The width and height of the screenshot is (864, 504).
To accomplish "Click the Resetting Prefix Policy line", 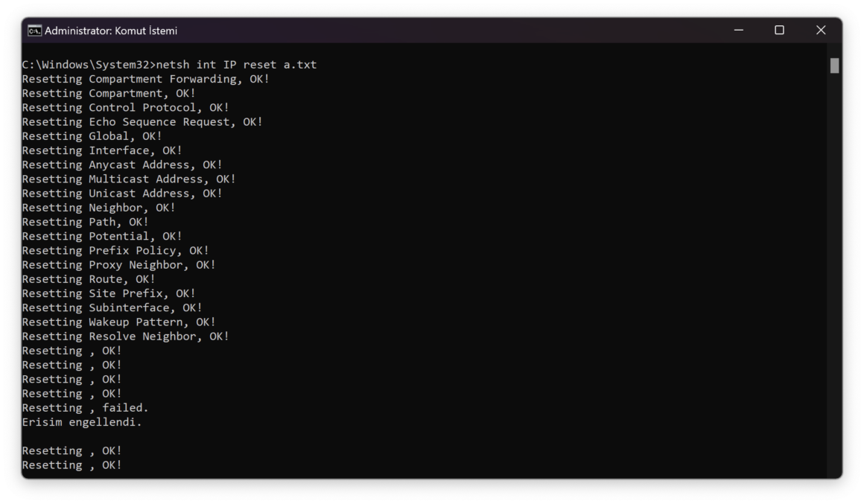I will pos(115,251).
